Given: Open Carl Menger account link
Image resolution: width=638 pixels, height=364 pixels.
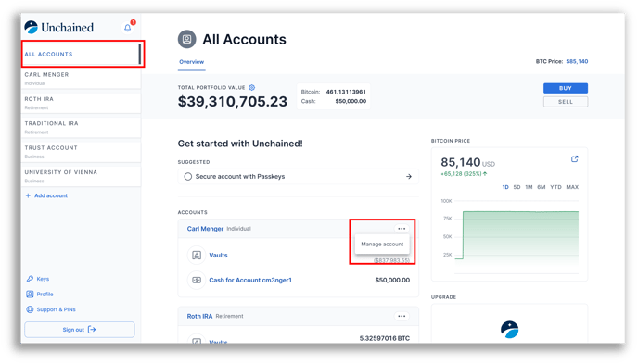Looking at the screenshot, I should pyautogui.click(x=205, y=229).
